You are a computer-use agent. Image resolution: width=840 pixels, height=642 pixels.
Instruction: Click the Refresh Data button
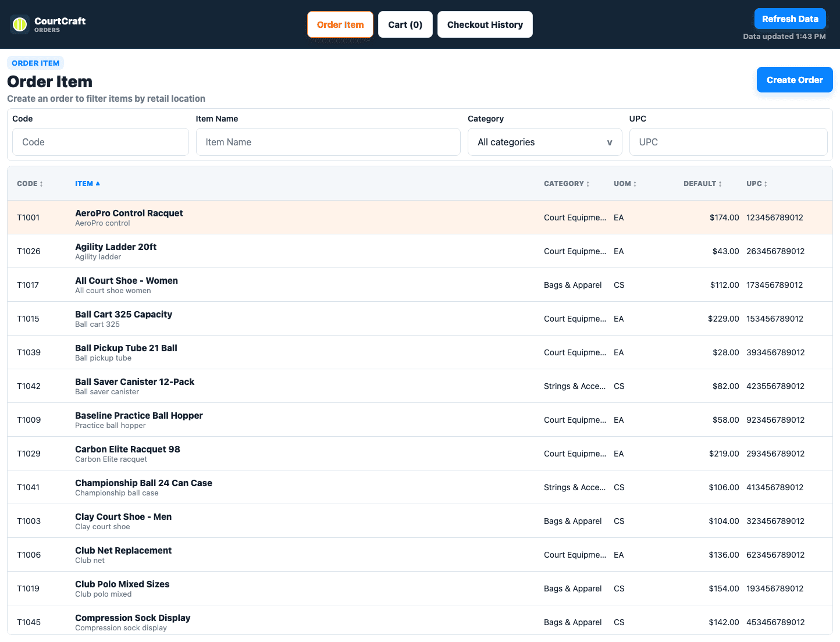point(790,19)
